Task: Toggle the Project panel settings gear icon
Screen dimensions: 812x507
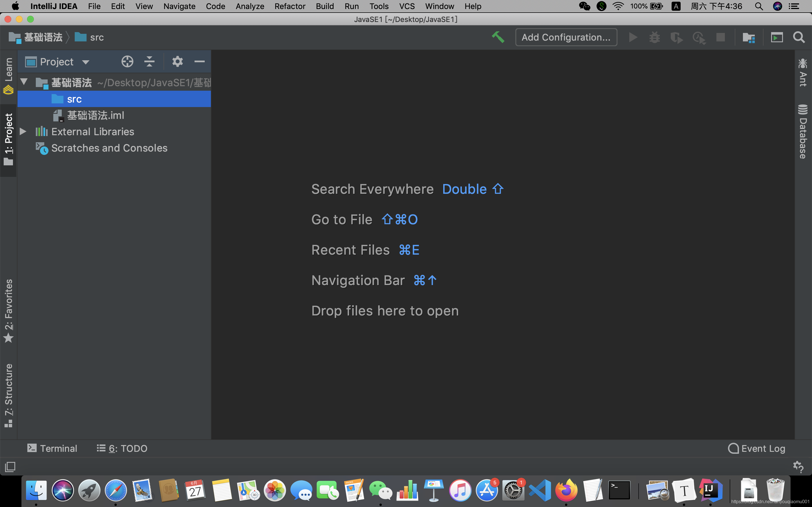Action: [177, 61]
